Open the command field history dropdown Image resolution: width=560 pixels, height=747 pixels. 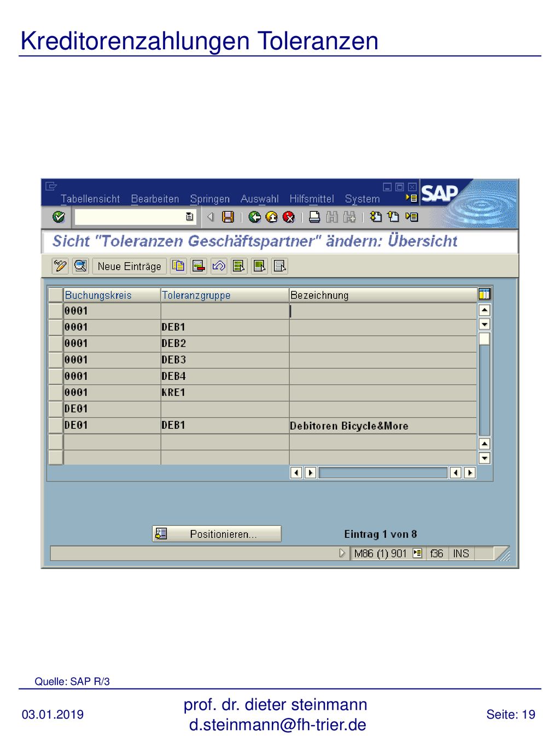(x=189, y=217)
